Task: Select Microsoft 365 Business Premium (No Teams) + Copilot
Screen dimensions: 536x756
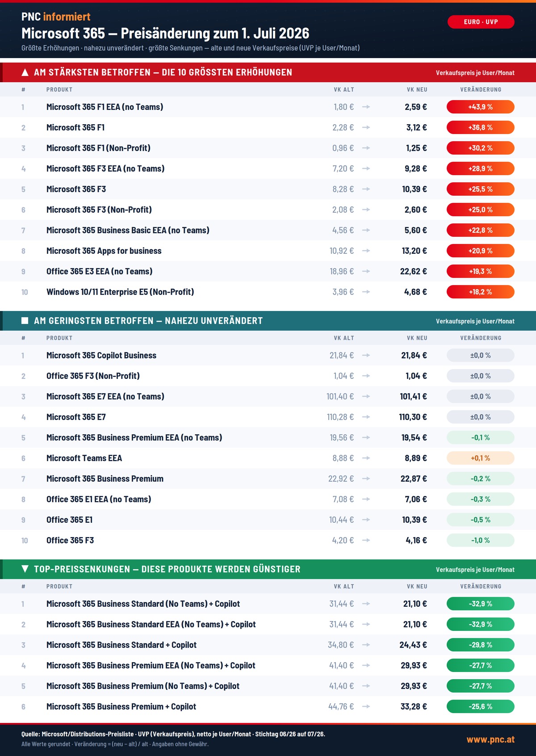Action: pos(143,686)
